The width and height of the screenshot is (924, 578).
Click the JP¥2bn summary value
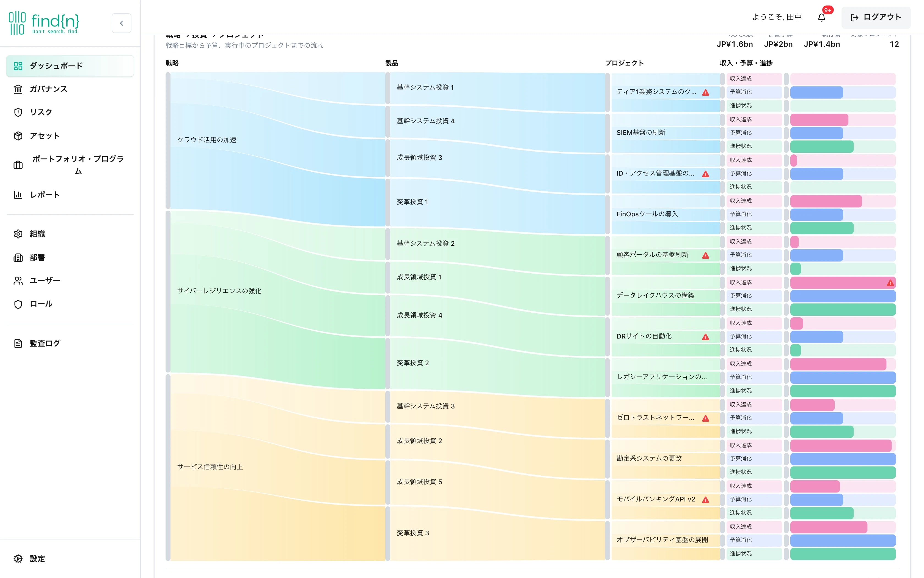778,44
